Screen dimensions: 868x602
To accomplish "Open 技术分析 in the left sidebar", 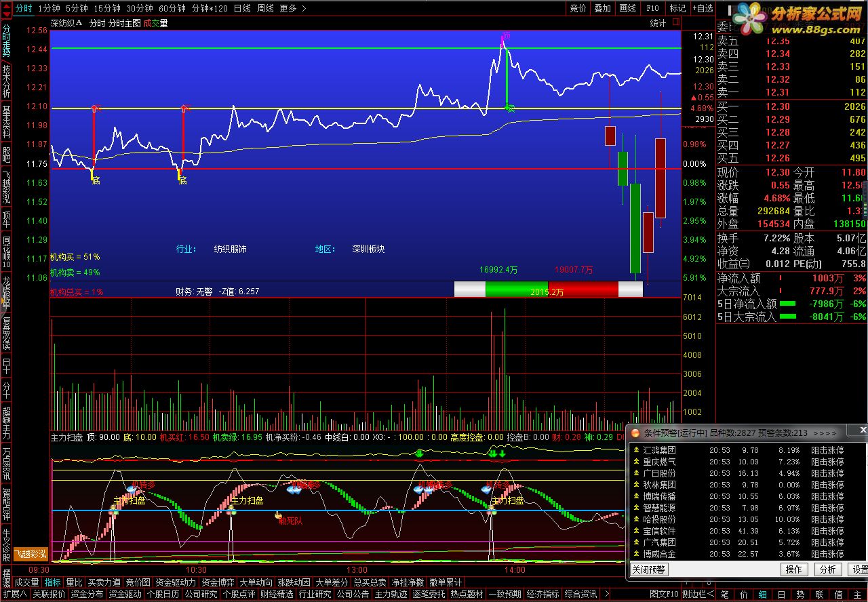I will pos(6,81).
